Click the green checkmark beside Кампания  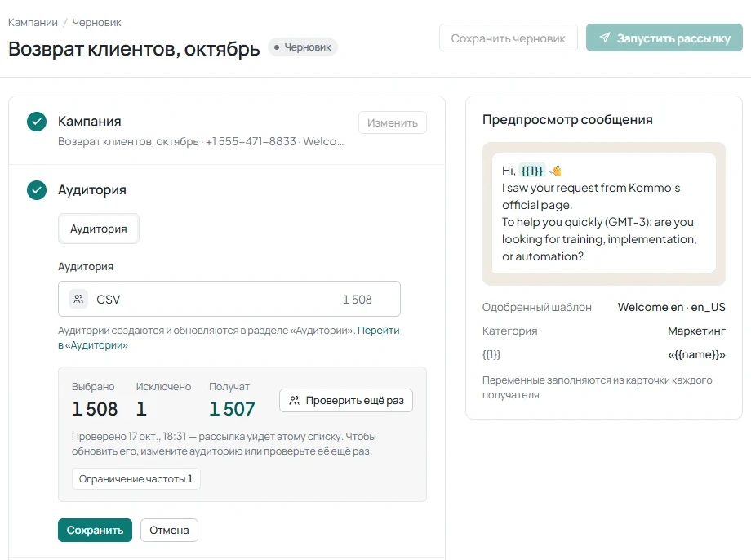coord(37,122)
